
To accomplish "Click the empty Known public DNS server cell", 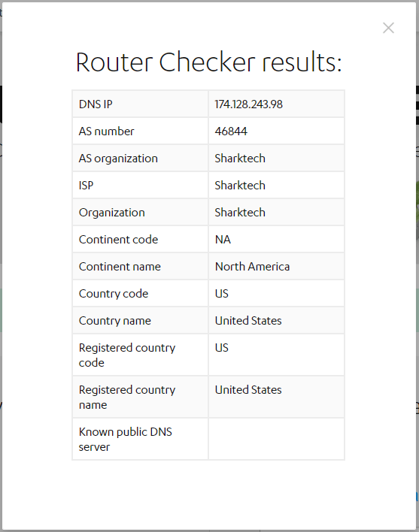I will pyautogui.click(x=276, y=439).
